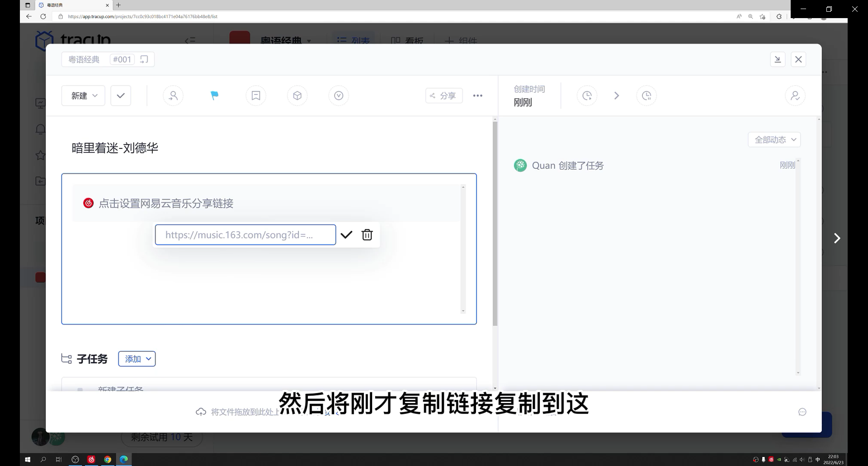Click the 3D box version icon in toolbar
The width and height of the screenshot is (868, 466).
click(x=297, y=95)
